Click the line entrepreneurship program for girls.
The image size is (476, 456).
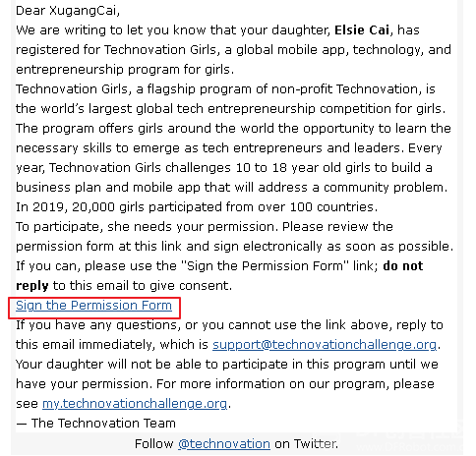click(125, 70)
